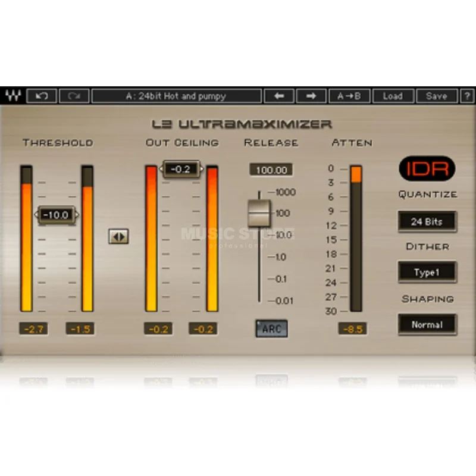Click the Release fader knob
476x476 pixels.
(x=259, y=213)
